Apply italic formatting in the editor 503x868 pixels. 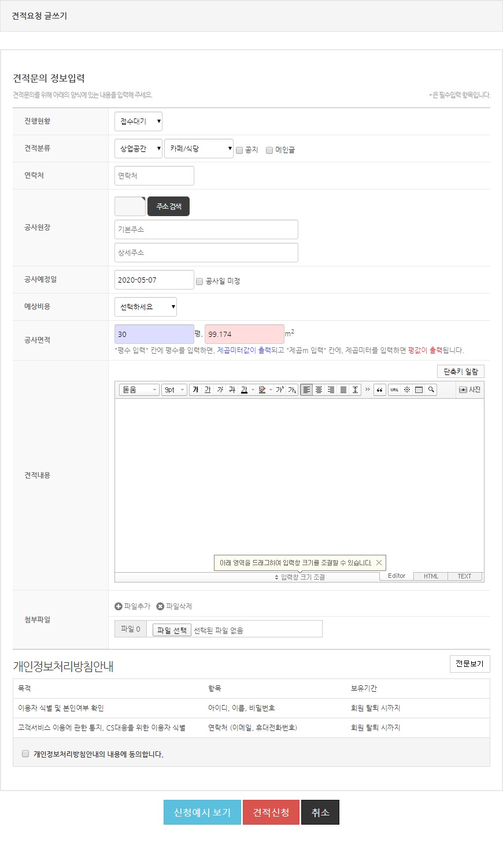click(220, 390)
